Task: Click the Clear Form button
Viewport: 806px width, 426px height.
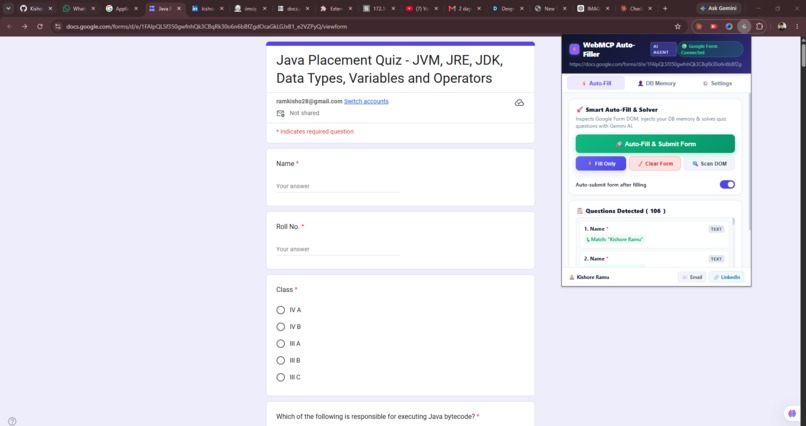Action: pos(655,163)
